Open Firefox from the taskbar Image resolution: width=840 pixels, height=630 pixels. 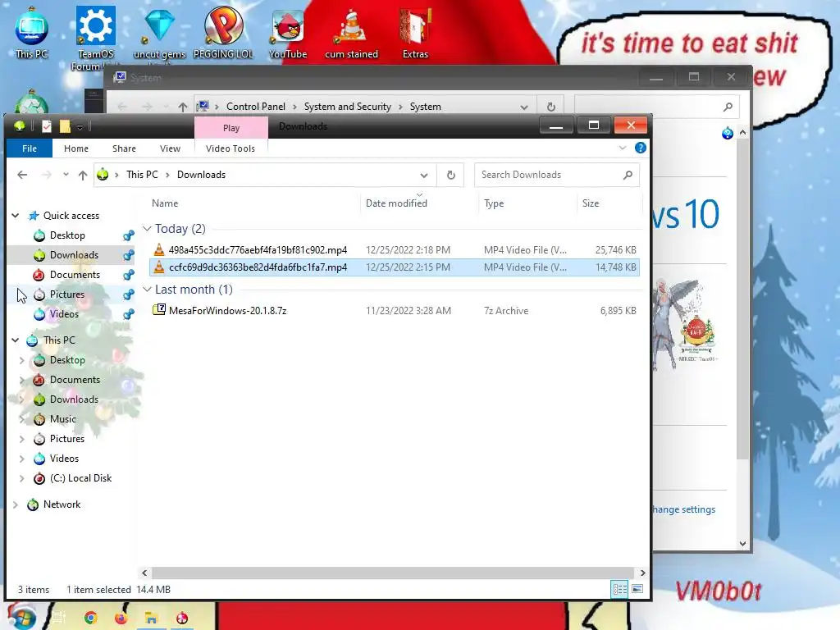click(x=121, y=618)
